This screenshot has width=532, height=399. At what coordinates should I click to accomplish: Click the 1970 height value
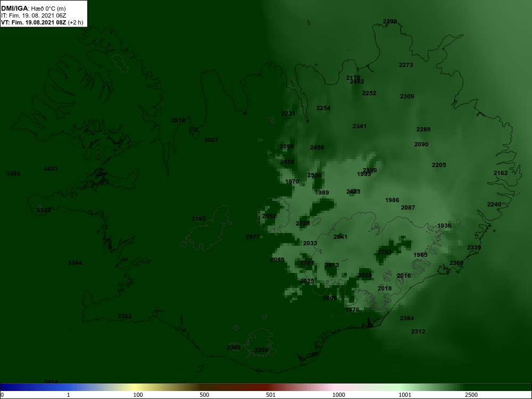292,181
